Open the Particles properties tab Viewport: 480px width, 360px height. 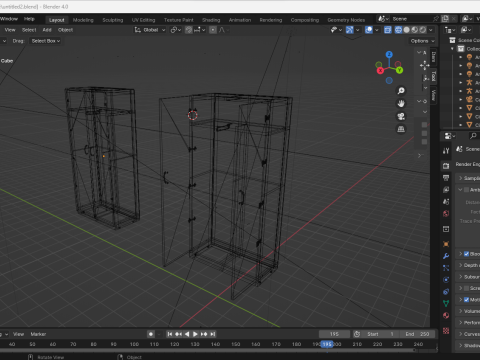click(446, 268)
